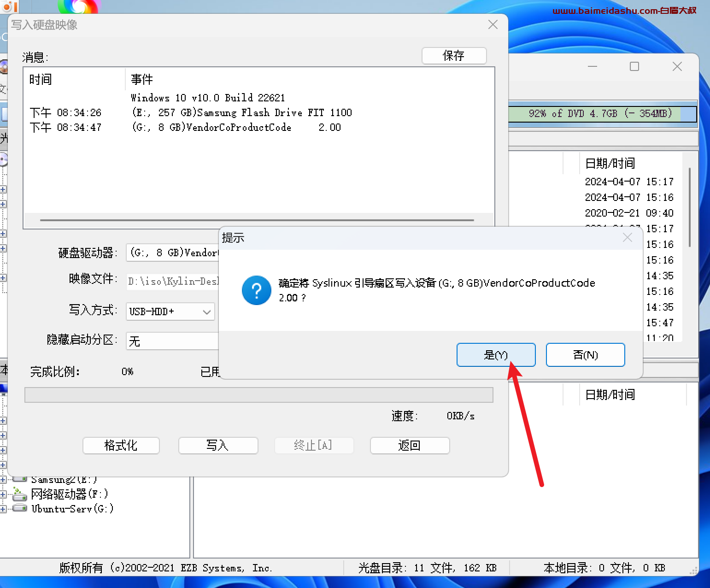Click the Ubuntu-Serv (G:) drive icon

tap(19, 508)
